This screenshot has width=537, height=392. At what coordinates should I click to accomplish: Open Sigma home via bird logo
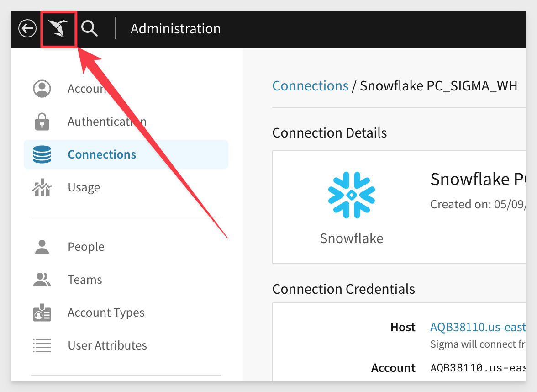[58, 29]
